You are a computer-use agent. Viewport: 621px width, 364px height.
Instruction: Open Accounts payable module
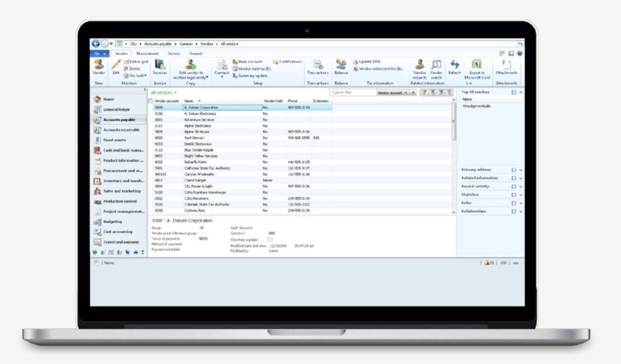point(118,120)
